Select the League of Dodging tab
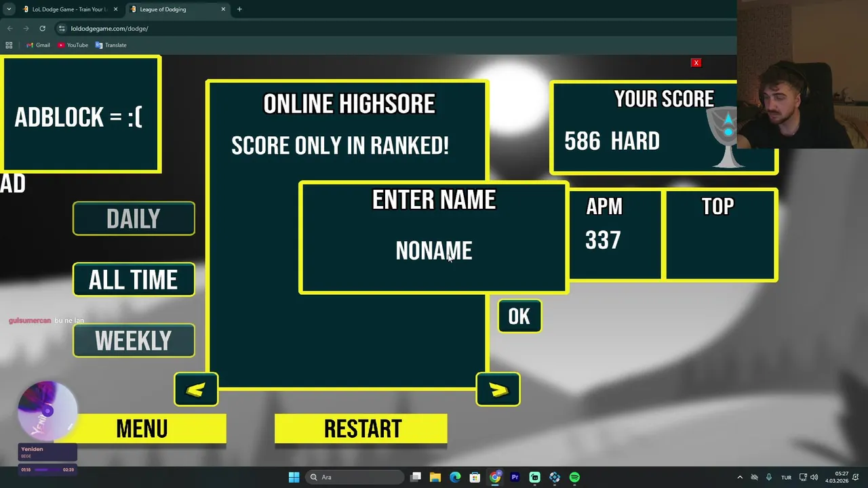Viewport: 868px width, 488px height. click(x=178, y=9)
